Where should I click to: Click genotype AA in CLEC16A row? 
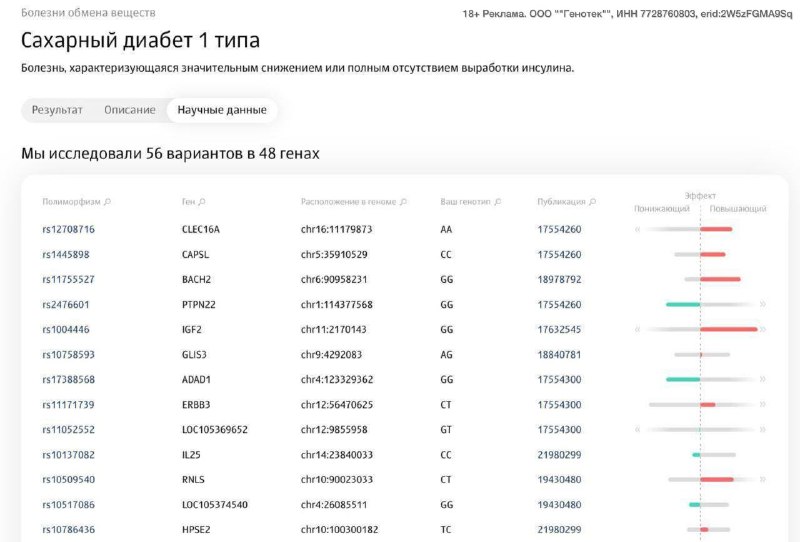(446, 230)
